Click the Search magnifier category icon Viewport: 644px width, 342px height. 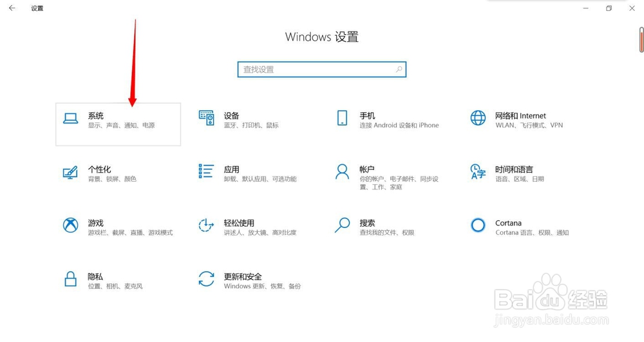pyautogui.click(x=342, y=225)
